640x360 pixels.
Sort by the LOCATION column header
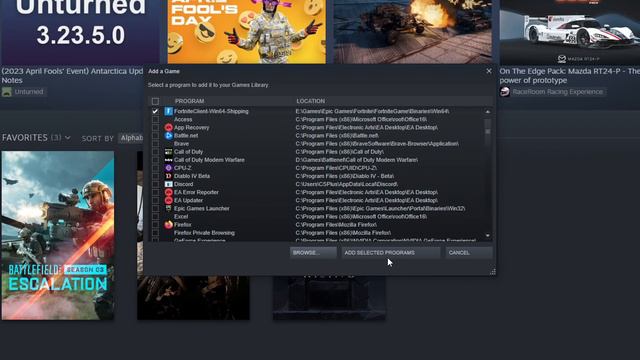click(311, 101)
